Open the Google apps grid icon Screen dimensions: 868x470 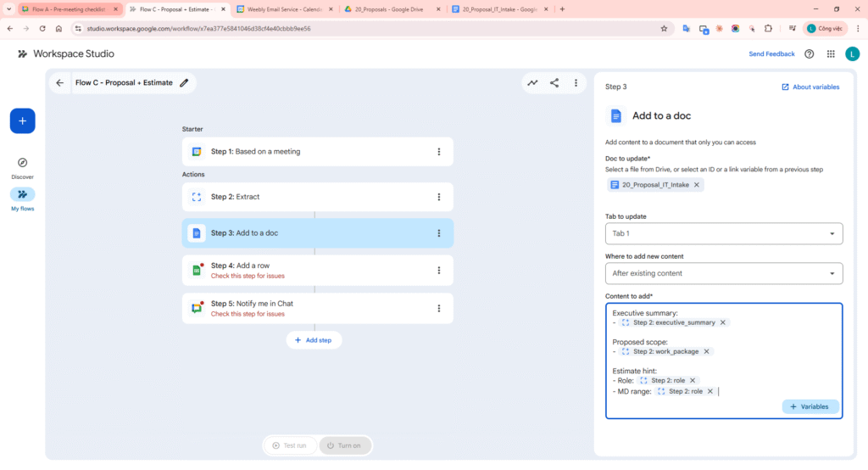[x=831, y=54]
